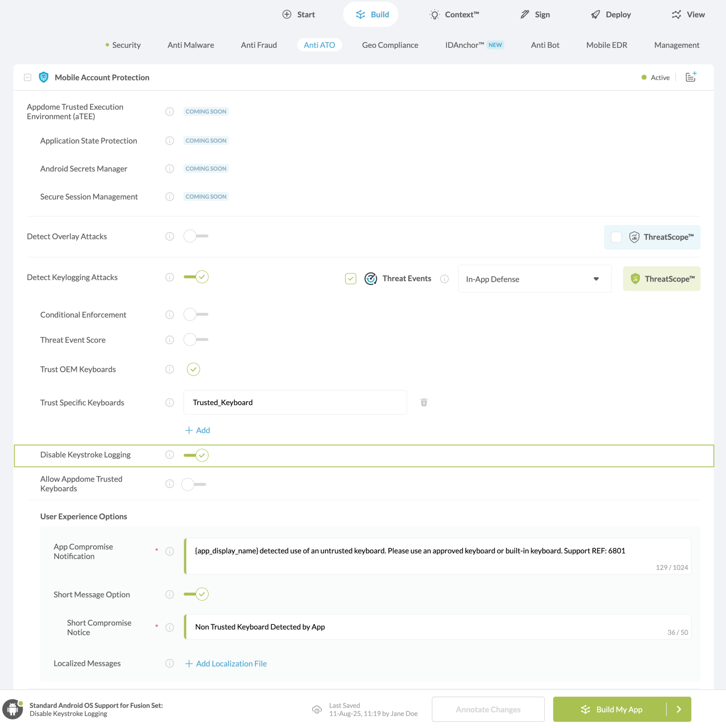Open the Deploy step in top navigation
This screenshot has height=728, width=726.
pos(610,14)
